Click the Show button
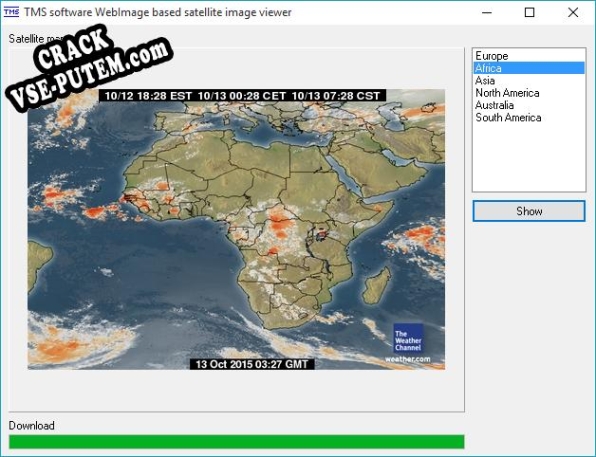The height and width of the screenshot is (457, 596). pos(529,211)
